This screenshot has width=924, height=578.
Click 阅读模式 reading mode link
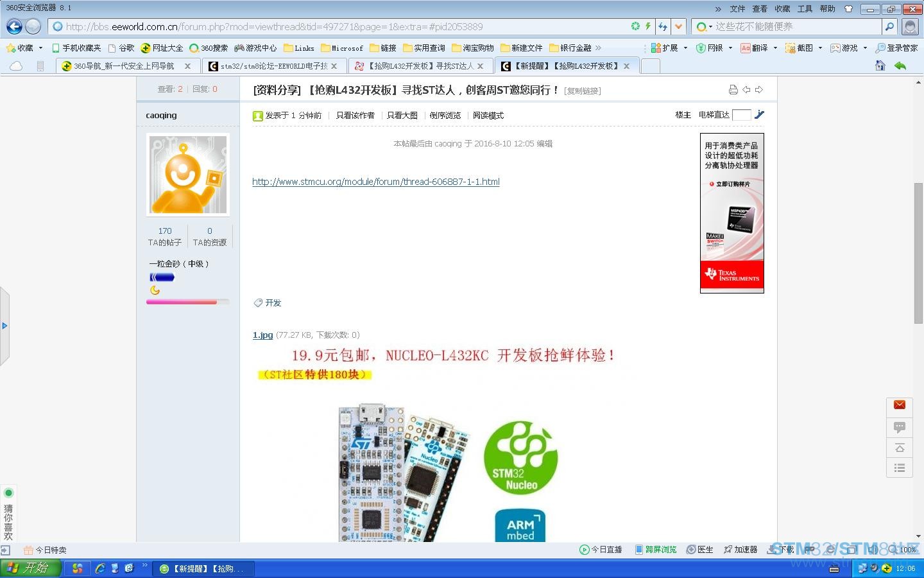pyautogui.click(x=488, y=116)
